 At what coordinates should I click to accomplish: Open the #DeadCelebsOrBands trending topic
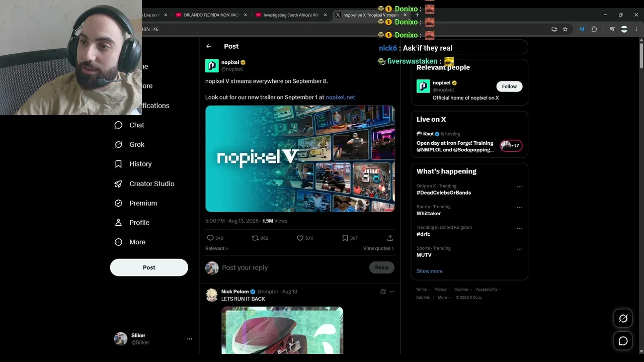click(444, 193)
